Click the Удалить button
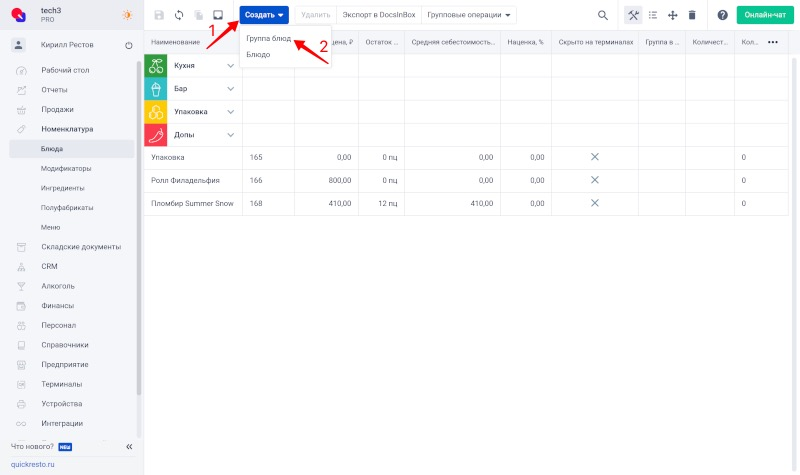 tap(315, 15)
